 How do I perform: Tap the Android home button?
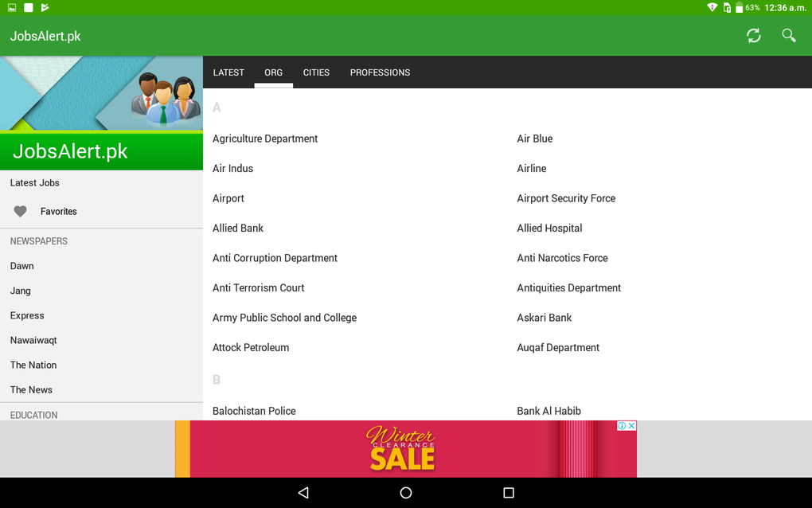(406, 492)
